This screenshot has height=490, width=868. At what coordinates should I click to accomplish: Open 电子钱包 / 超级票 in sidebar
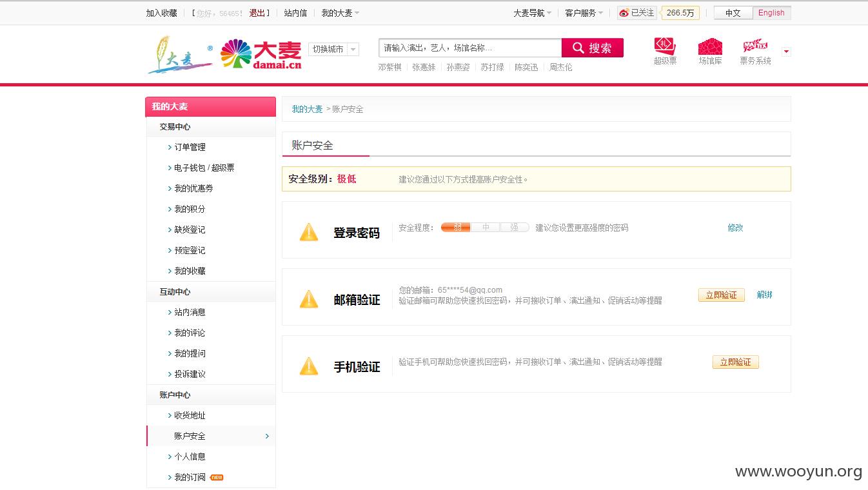(204, 168)
